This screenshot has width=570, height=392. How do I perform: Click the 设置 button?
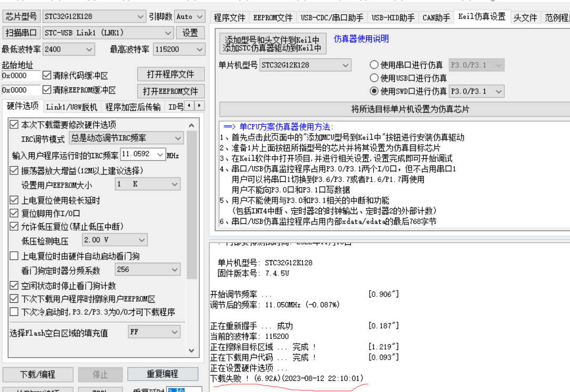[x=190, y=33]
